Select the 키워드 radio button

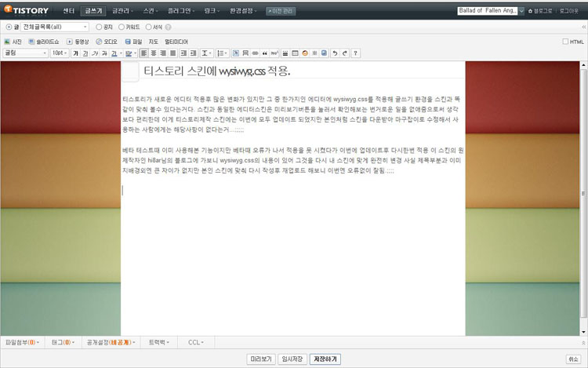pos(122,27)
